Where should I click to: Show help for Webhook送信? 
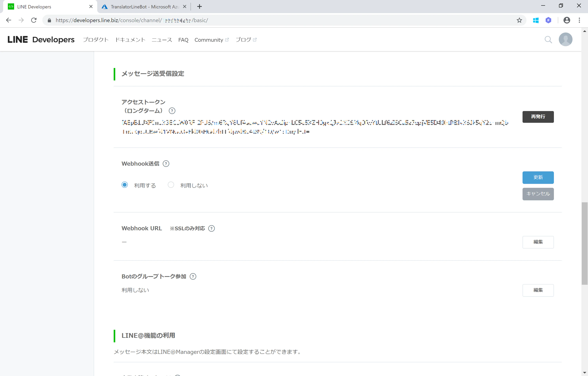coord(166,164)
